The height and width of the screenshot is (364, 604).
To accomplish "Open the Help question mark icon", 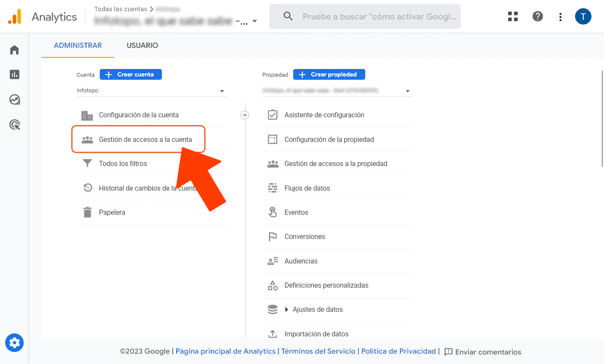I will point(538,16).
